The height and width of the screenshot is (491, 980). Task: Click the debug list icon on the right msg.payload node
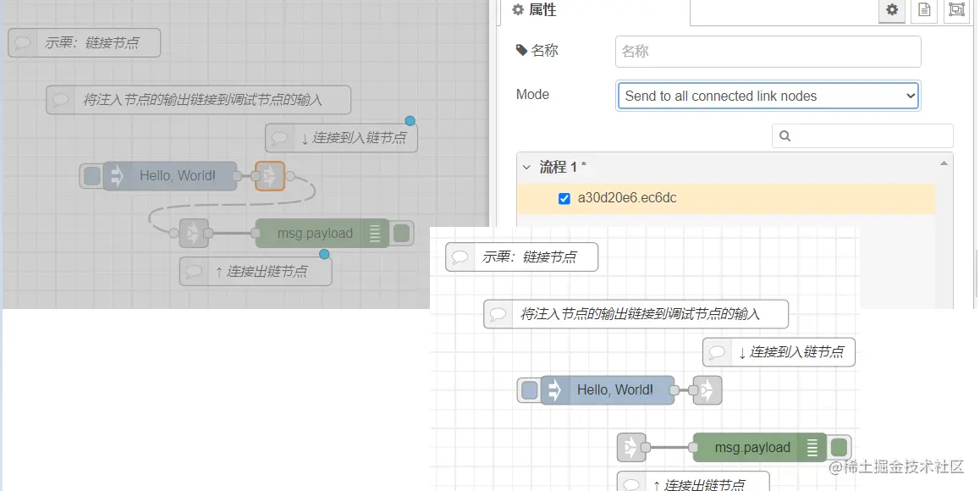[812, 448]
